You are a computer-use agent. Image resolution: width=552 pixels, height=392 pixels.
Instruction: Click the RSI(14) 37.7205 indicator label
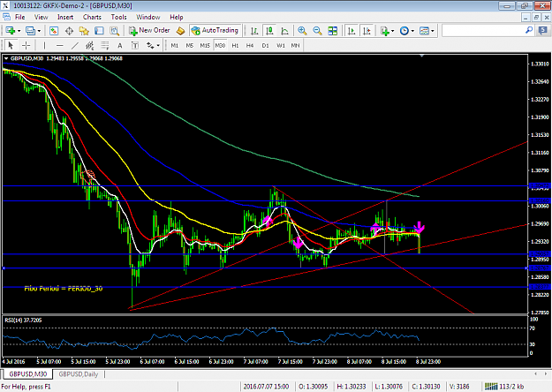tap(23, 320)
